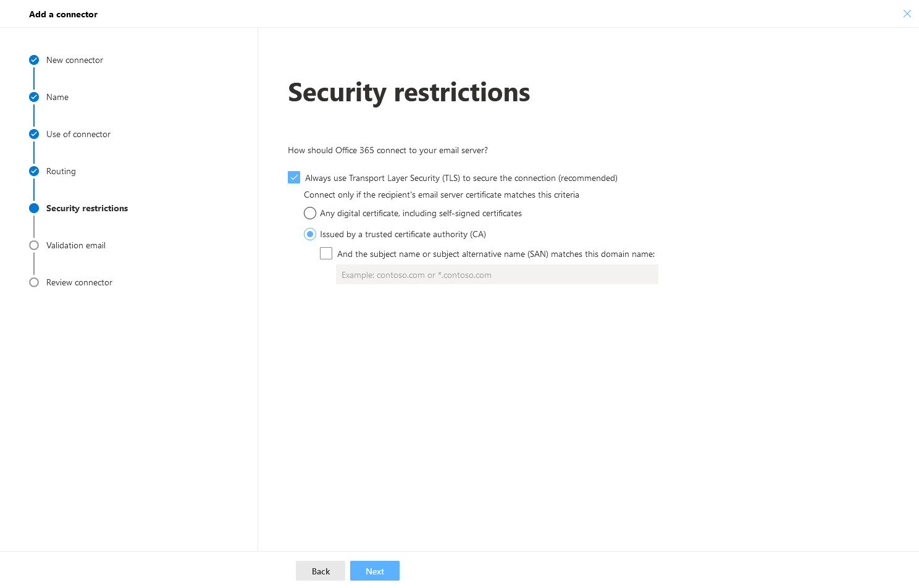
Task: Select the Validation email step label
Action: point(76,245)
